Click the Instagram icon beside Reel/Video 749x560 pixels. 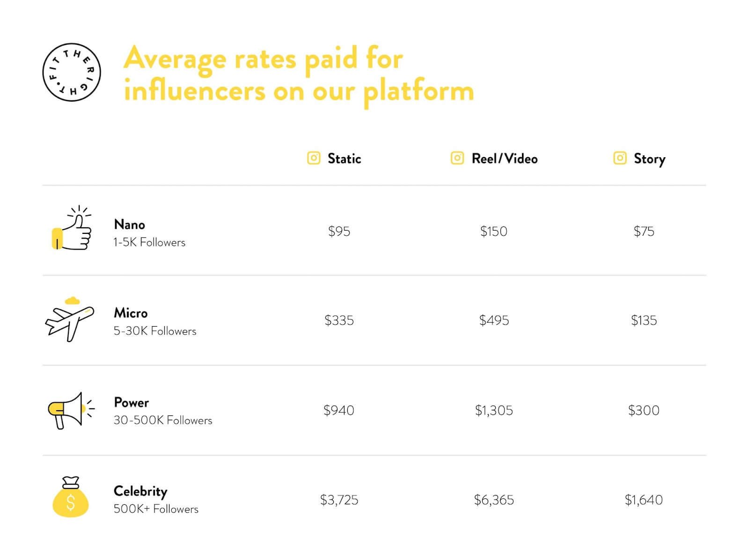(x=457, y=158)
